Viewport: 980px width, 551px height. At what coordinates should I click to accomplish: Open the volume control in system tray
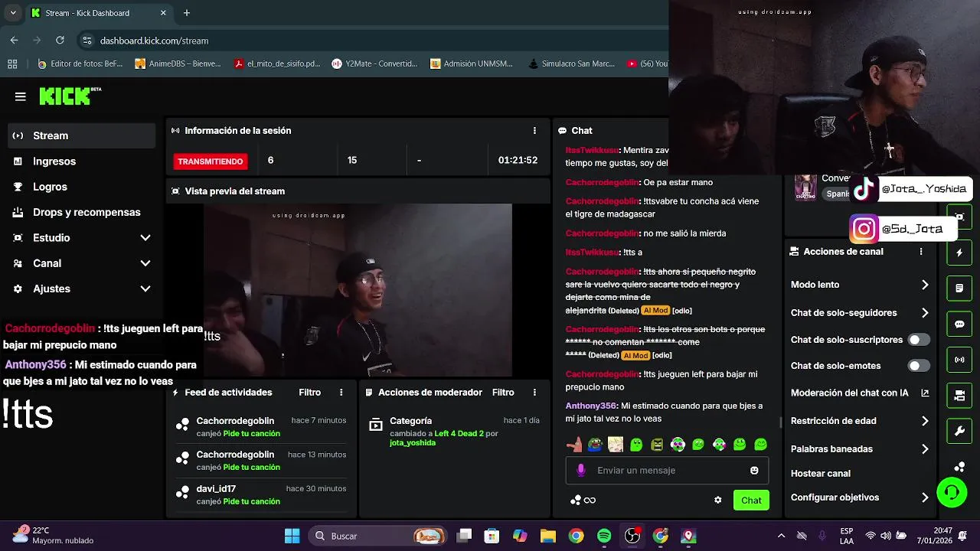886,536
